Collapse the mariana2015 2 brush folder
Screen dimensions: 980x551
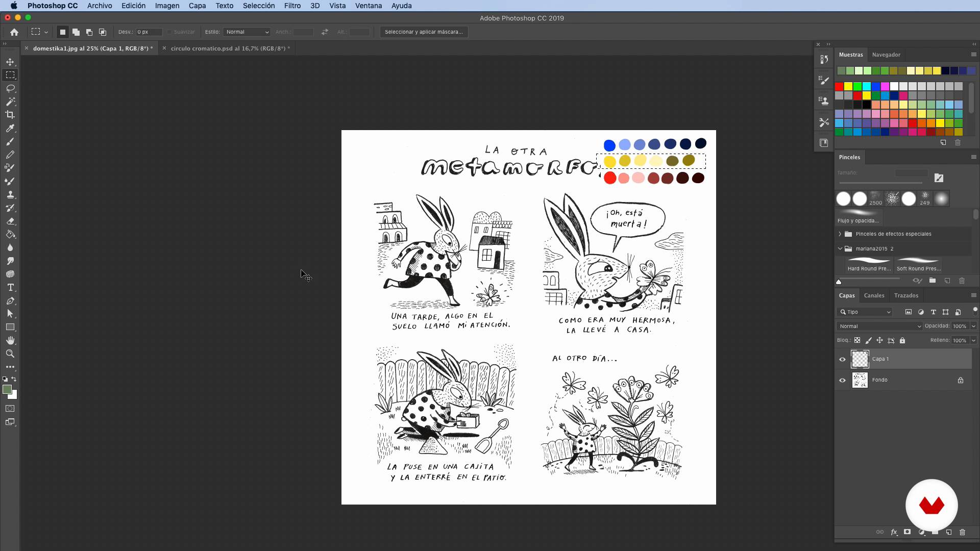click(840, 248)
